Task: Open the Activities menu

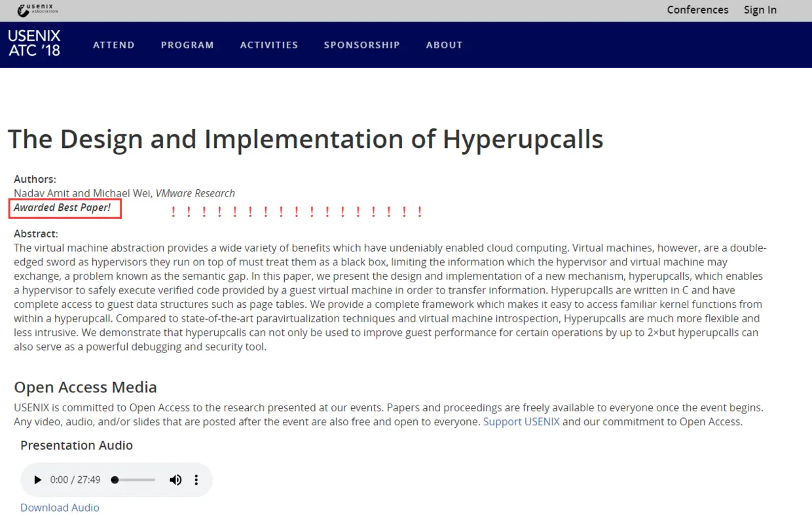Action: point(269,45)
